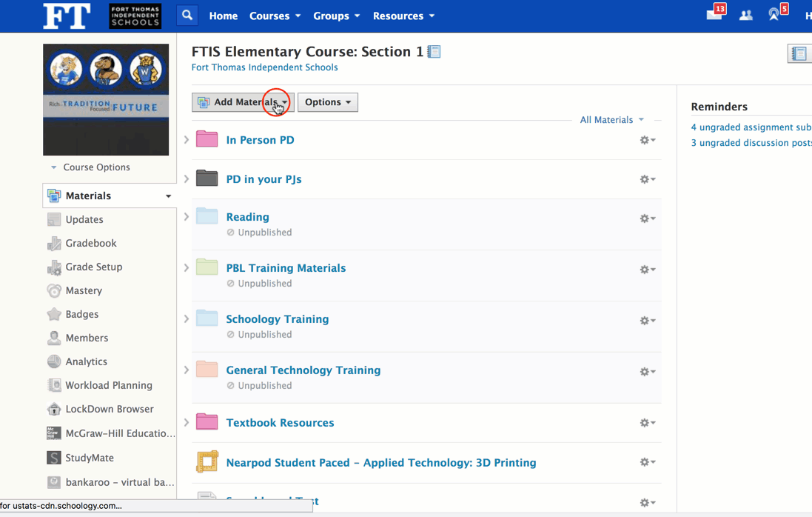
Task: Open the Add Materials dropdown
Action: pyautogui.click(x=243, y=102)
